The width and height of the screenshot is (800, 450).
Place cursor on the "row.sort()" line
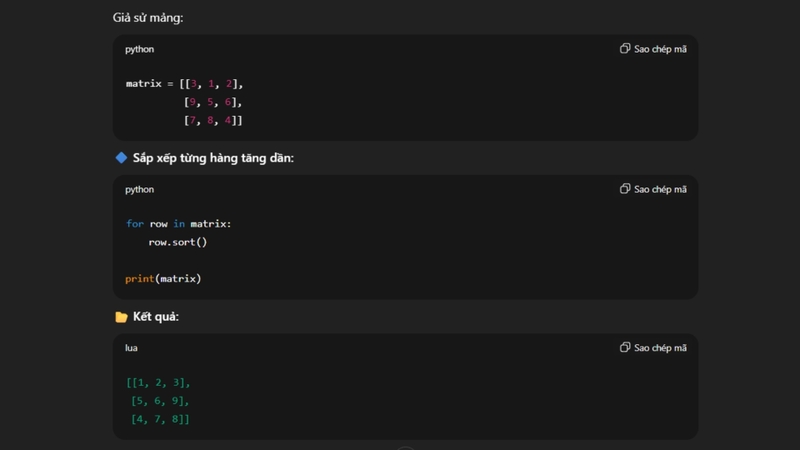178,242
